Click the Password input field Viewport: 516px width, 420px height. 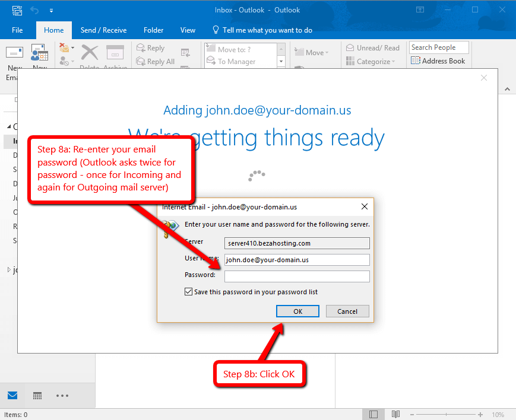(x=297, y=276)
